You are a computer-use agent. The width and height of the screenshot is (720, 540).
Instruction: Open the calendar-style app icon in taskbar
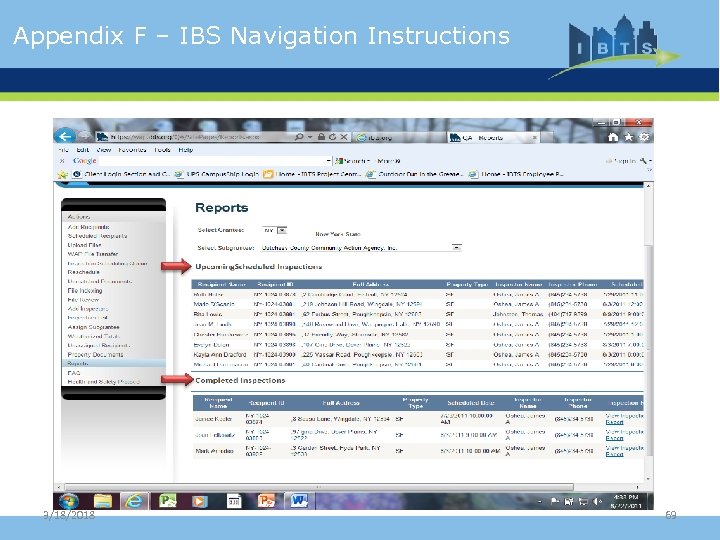(x=234, y=501)
